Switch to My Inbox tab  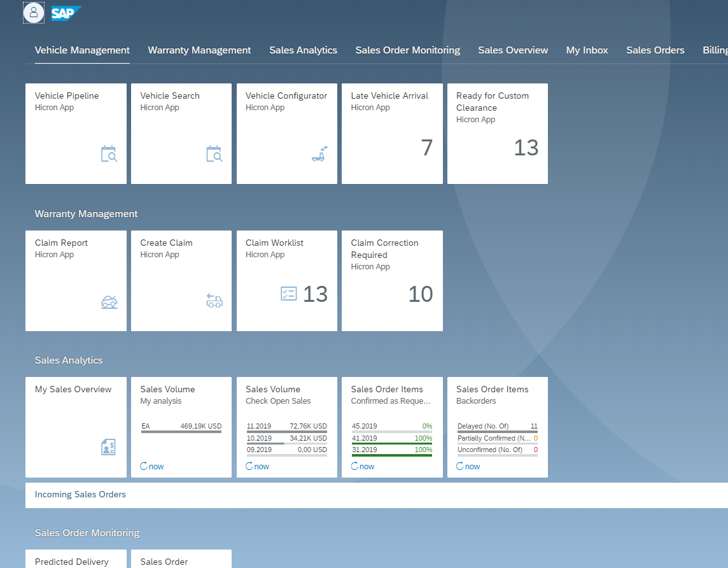pos(587,50)
